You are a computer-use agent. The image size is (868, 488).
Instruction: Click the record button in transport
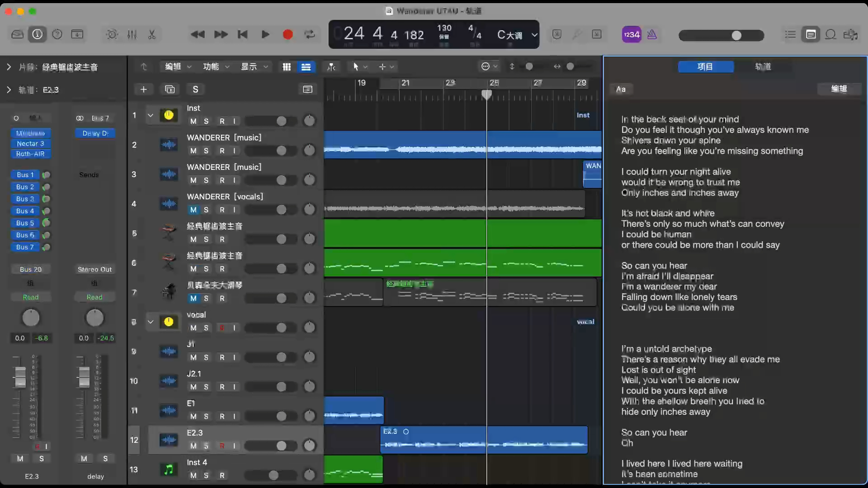tap(288, 34)
